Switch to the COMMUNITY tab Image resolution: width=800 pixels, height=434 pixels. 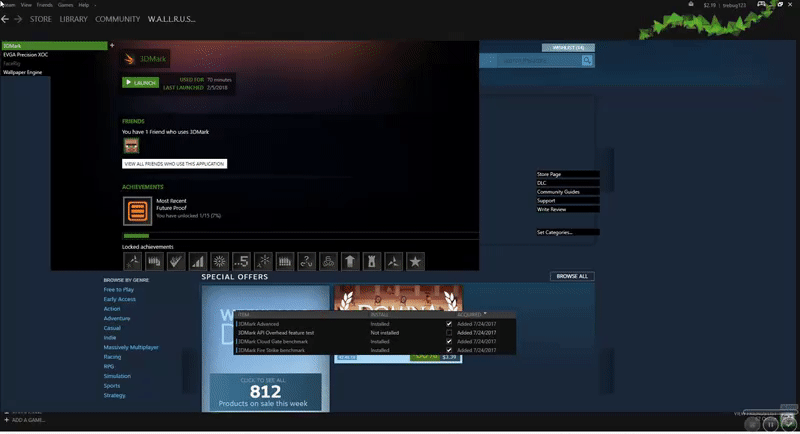pos(117,19)
